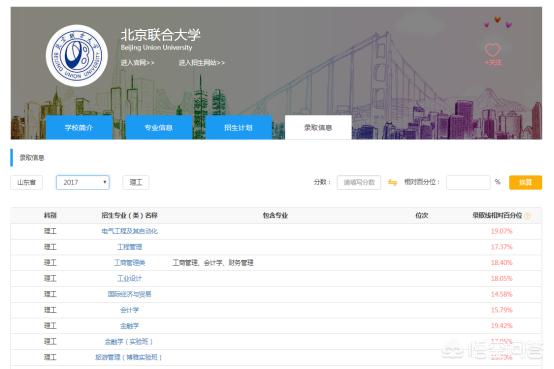Open the 旅游管理（博雅实验班） major link
This screenshot has width=554, height=369.
coord(129,357)
